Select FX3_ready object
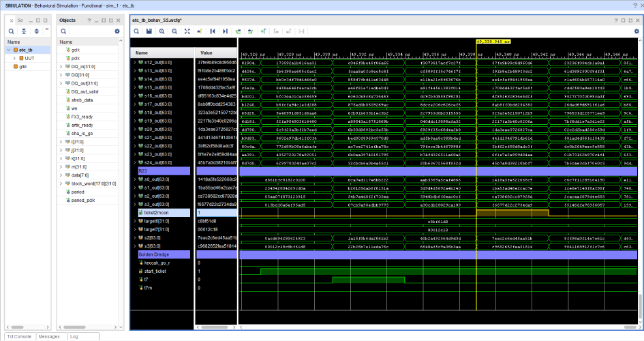Screen dimensions: 644x341 point(82,117)
